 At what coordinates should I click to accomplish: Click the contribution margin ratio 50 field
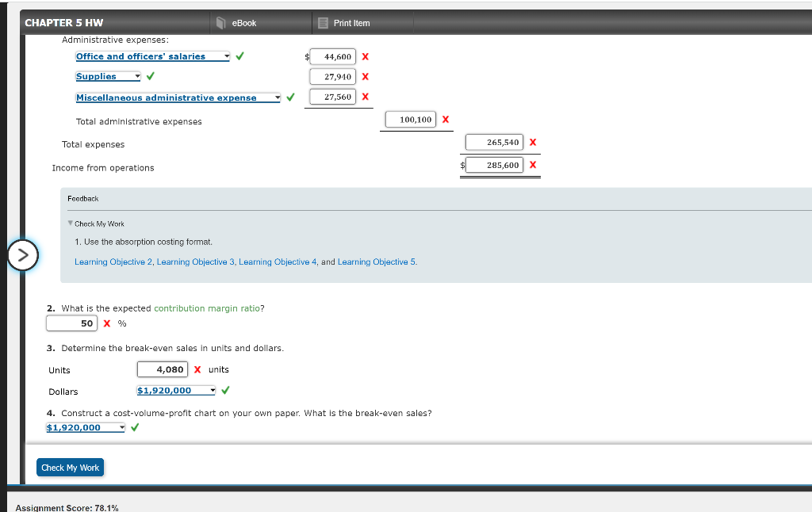pyautogui.click(x=71, y=323)
